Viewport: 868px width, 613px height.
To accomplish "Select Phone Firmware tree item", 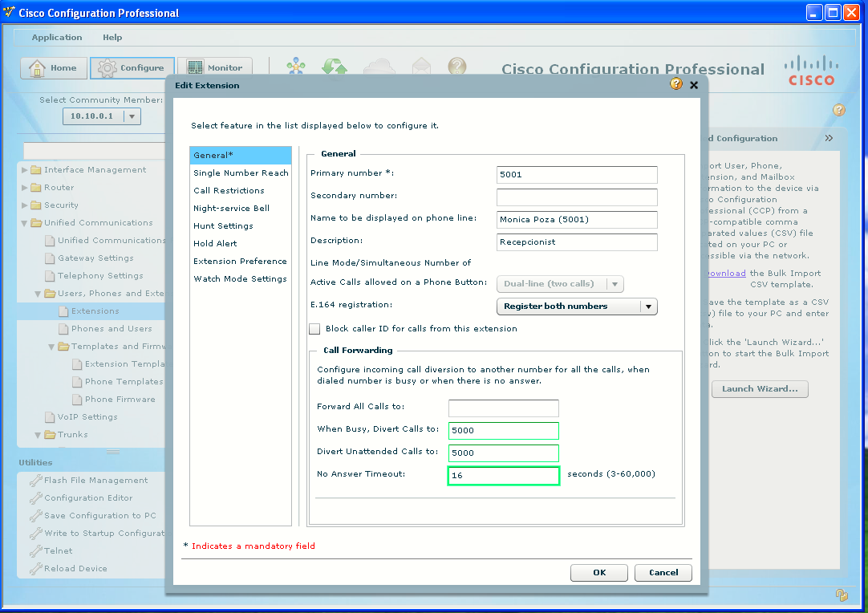I will point(120,400).
